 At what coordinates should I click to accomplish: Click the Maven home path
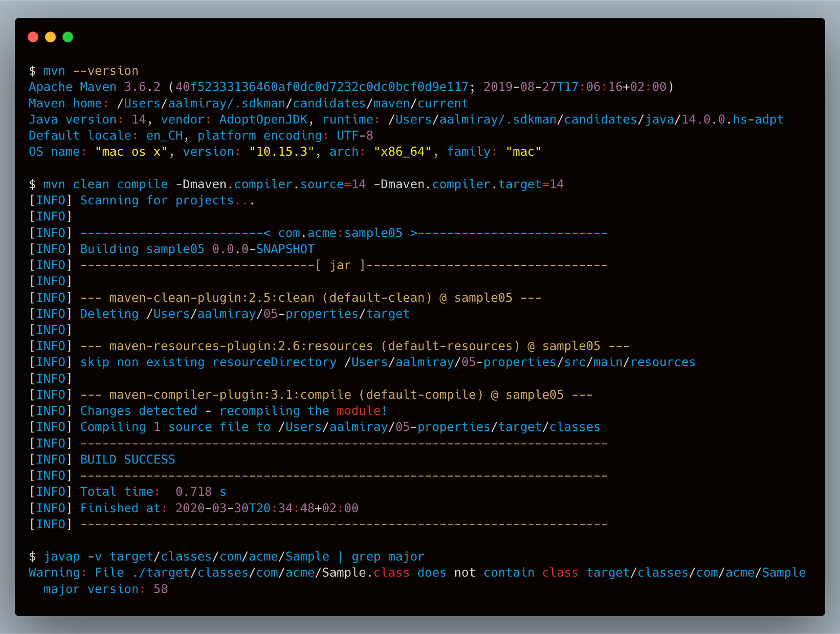point(292,103)
